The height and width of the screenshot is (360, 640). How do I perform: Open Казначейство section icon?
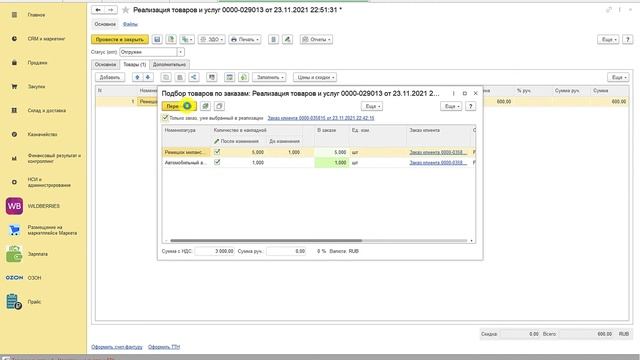(x=14, y=134)
